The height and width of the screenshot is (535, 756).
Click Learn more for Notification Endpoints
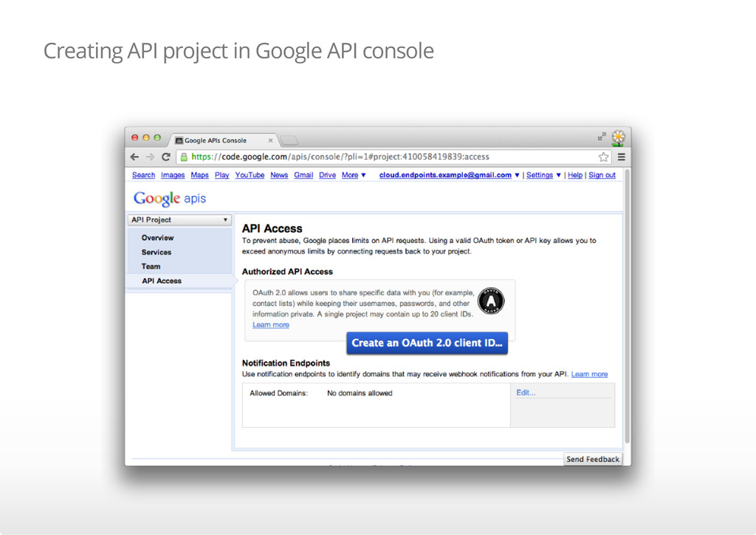(x=589, y=374)
